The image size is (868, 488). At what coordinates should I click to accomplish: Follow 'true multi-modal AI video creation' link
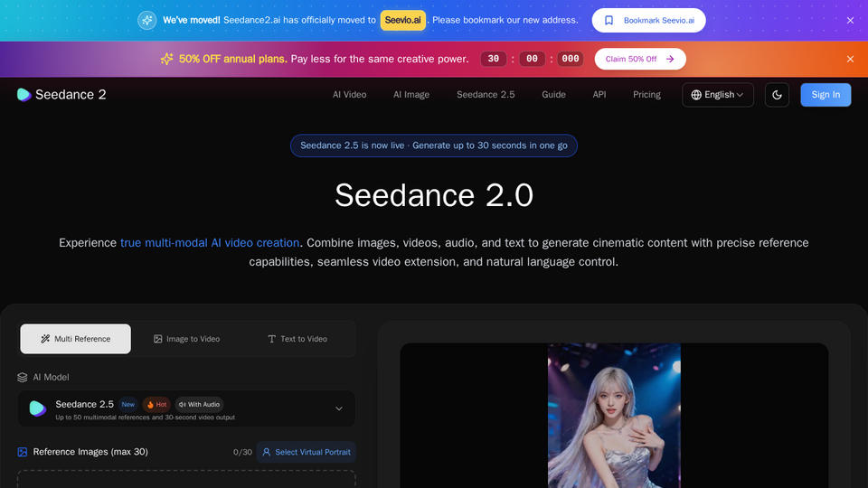point(210,243)
